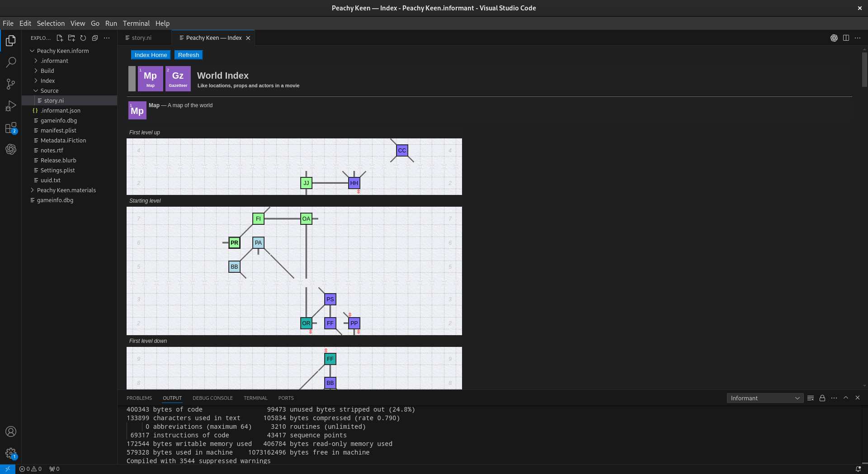The width and height of the screenshot is (868, 474).
Task: Refresh the Explorer file tree
Action: (x=83, y=38)
